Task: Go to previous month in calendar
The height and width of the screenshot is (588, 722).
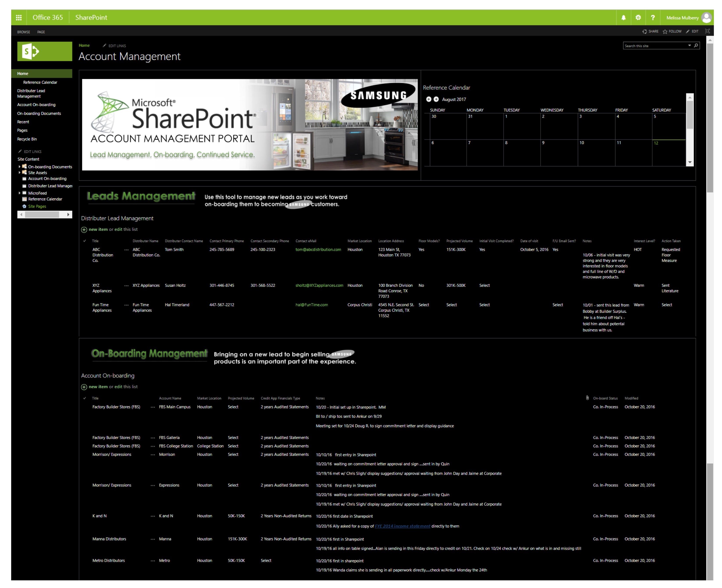Action: pos(429,99)
